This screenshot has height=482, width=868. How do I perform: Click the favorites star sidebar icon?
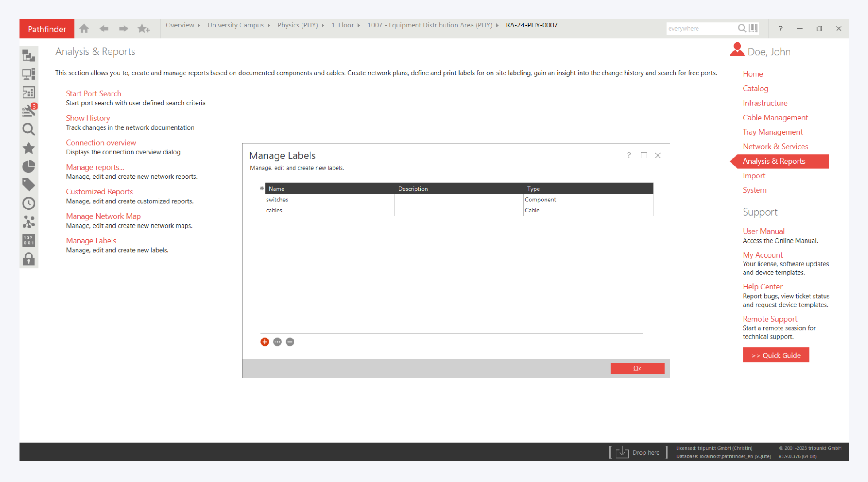click(x=29, y=148)
